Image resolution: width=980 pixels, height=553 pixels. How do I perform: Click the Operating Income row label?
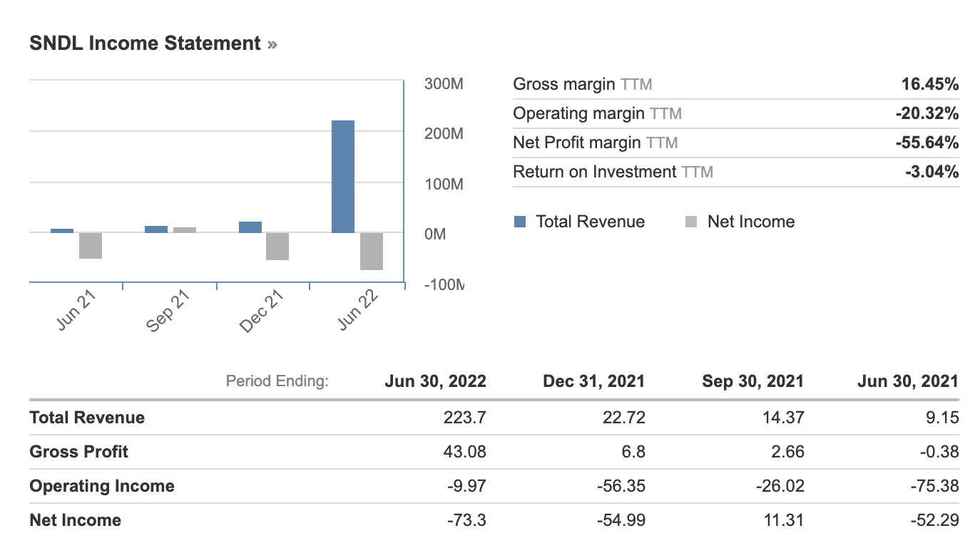point(102,486)
